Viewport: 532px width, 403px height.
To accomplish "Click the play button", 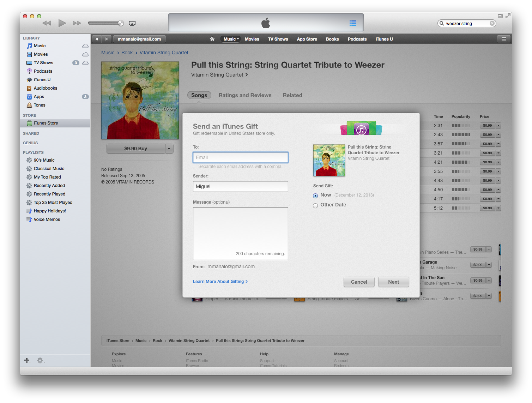I will (x=62, y=23).
